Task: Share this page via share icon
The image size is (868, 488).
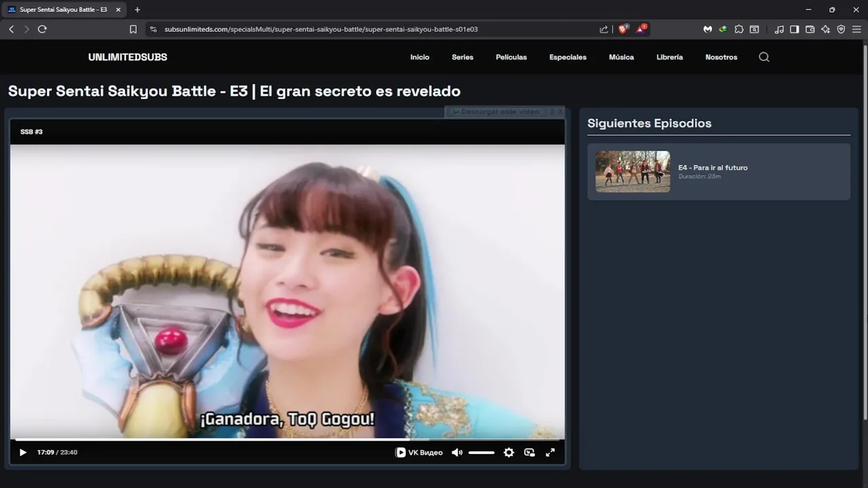Action: 604,29
